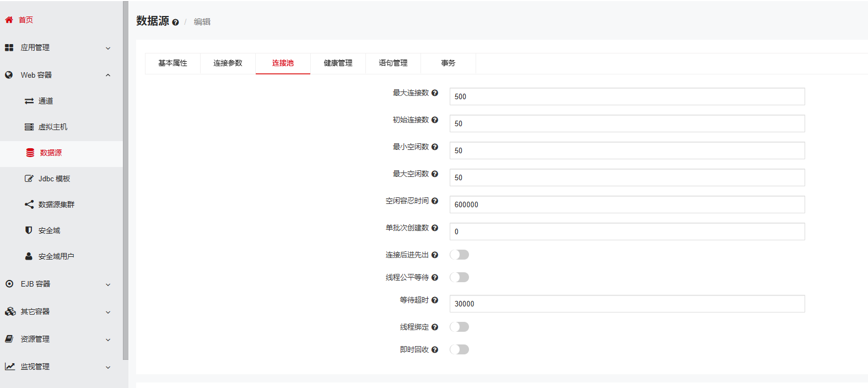Click the 数据源集群 share icon

click(x=29, y=204)
